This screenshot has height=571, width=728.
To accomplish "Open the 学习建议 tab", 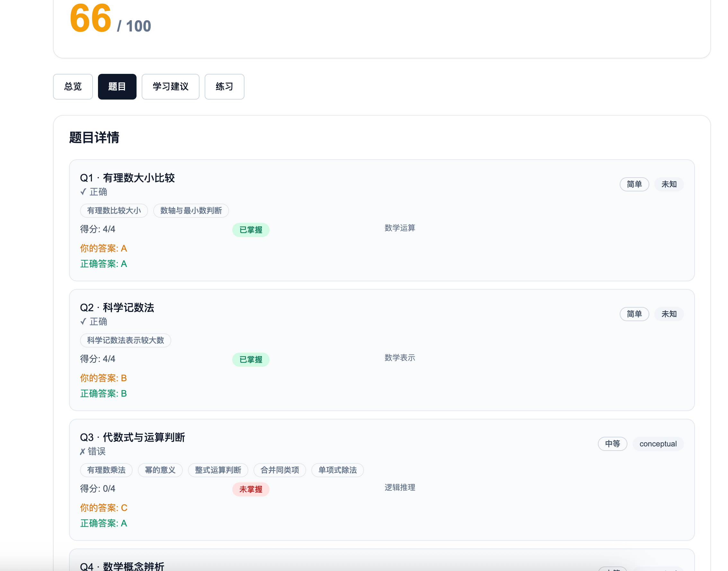I will point(170,87).
